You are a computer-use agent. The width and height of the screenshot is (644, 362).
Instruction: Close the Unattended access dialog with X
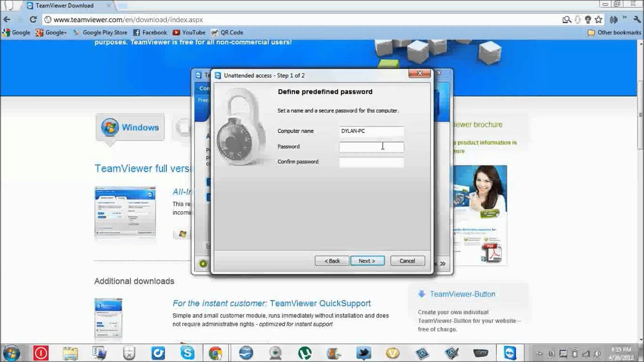[419, 74]
